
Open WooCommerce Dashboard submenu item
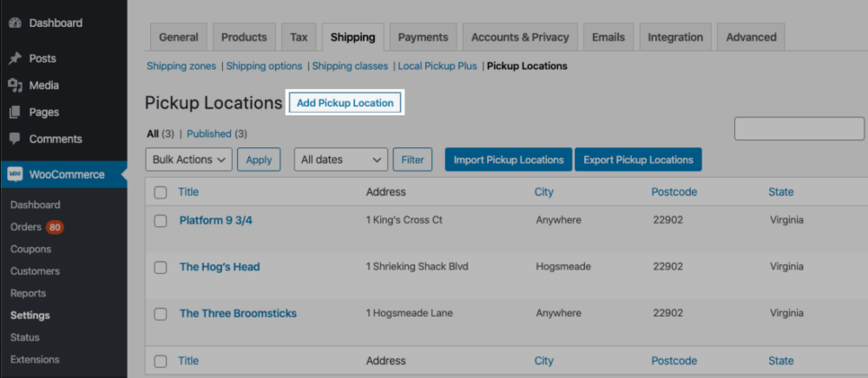[36, 205]
